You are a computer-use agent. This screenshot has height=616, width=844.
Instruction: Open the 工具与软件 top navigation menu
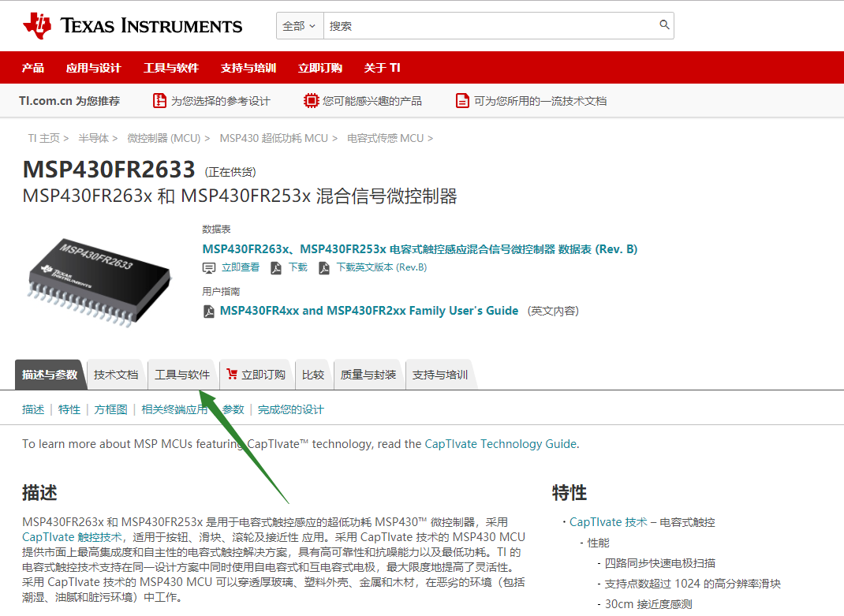pos(171,68)
